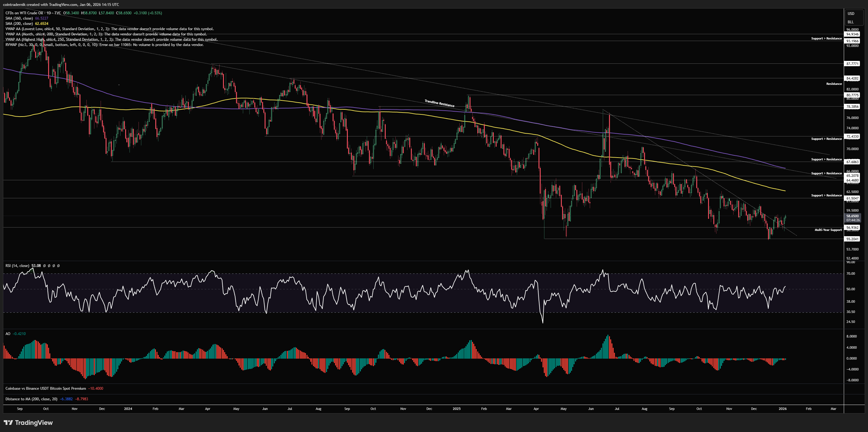Click the 87.7771 price level tag

852,64
